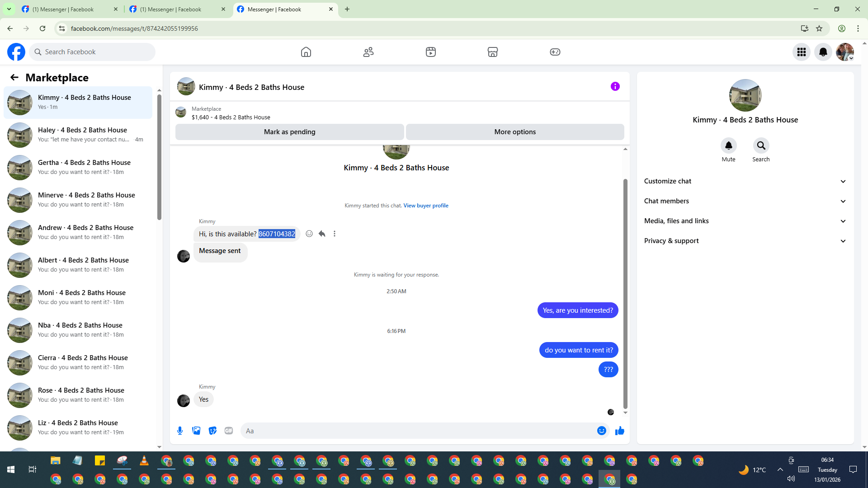Click the chat messages vertical scrollbar
This screenshot has width=868, height=488.
(x=625, y=294)
